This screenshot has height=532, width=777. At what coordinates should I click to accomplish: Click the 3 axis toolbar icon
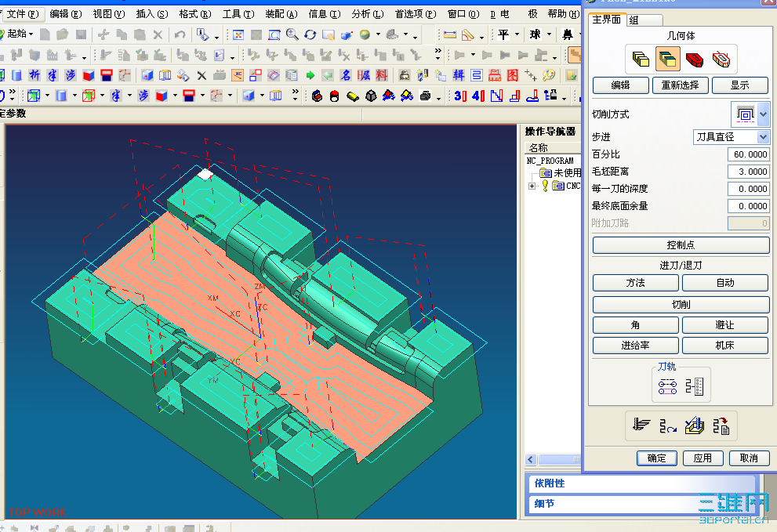pos(460,96)
